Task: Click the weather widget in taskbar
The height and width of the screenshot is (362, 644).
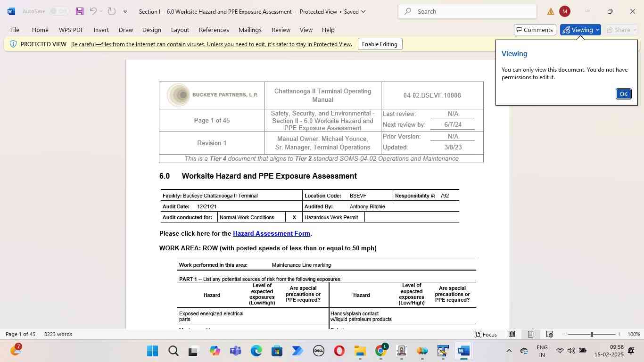Action: [x=15, y=350]
